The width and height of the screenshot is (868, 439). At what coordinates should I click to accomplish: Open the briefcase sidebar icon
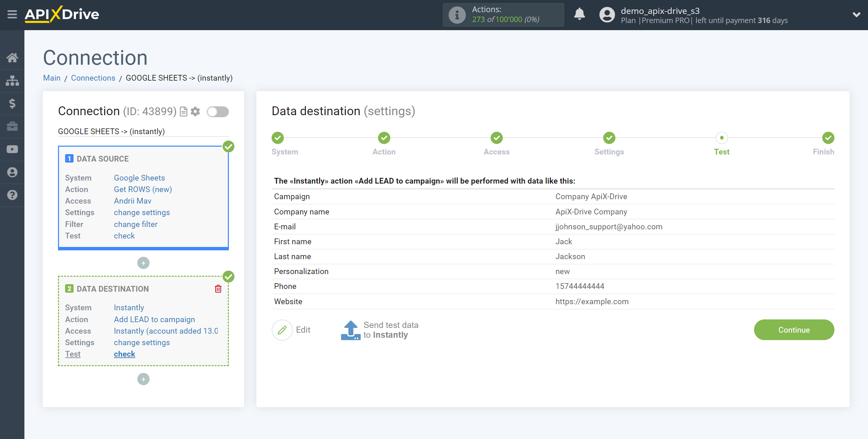pos(12,126)
